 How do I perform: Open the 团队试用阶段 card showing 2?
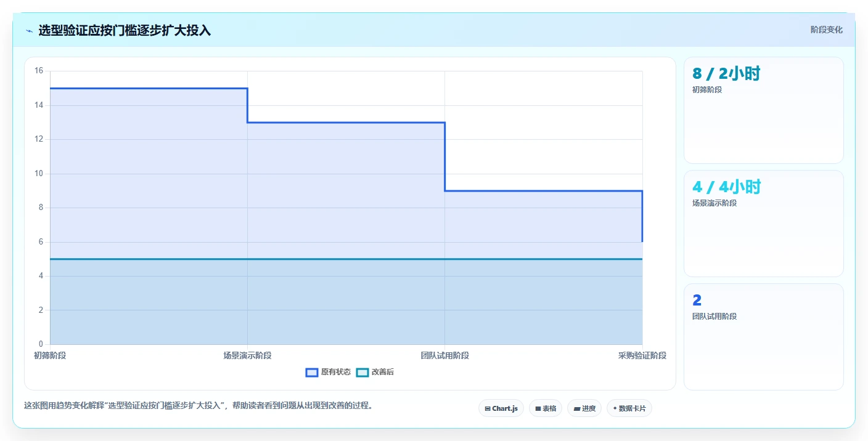point(764,337)
